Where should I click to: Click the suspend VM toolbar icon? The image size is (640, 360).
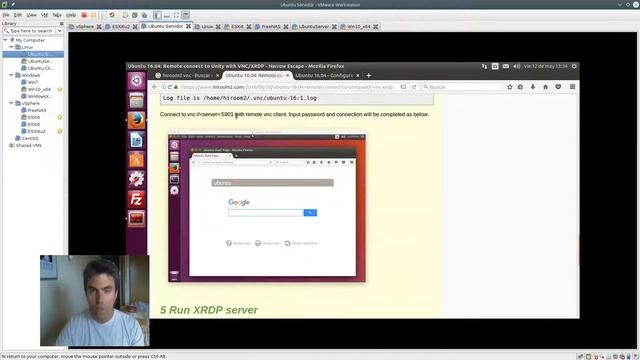pos(93,15)
